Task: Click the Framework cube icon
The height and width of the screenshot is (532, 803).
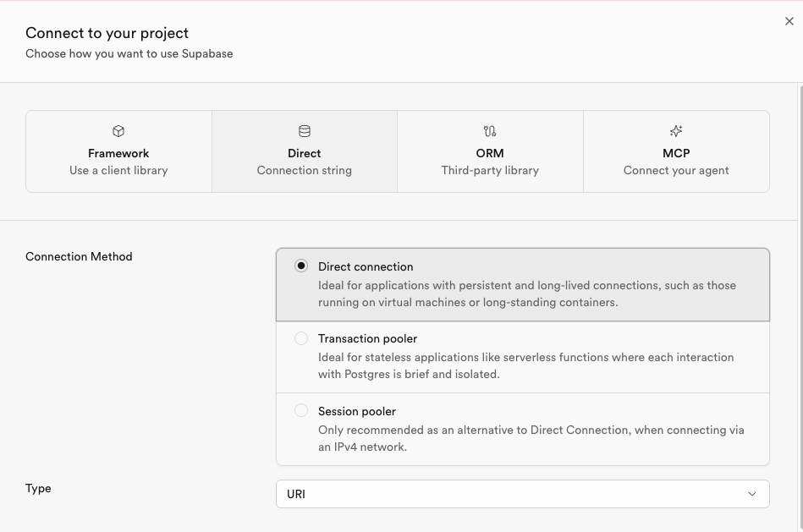Action: point(118,131)
